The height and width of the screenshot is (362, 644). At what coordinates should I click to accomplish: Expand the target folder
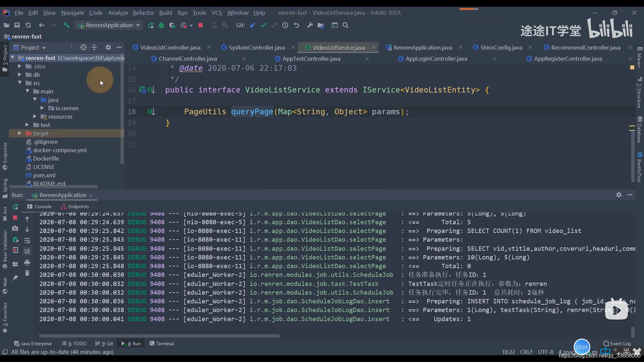point(19,133)
